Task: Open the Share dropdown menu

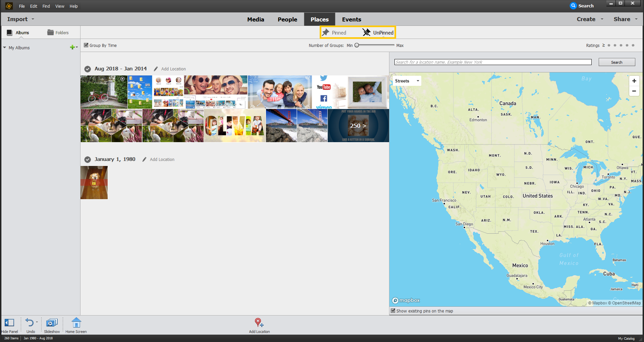Action: point(625,19)
